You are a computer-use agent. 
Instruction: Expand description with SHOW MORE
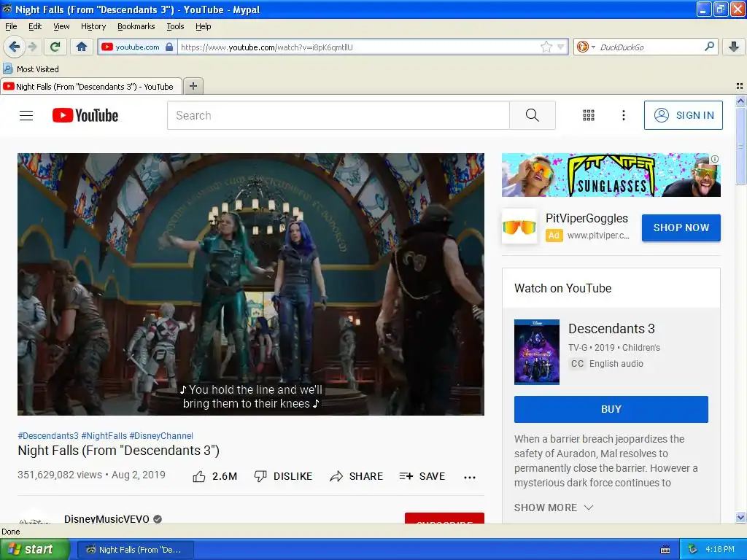pos(554,507)
